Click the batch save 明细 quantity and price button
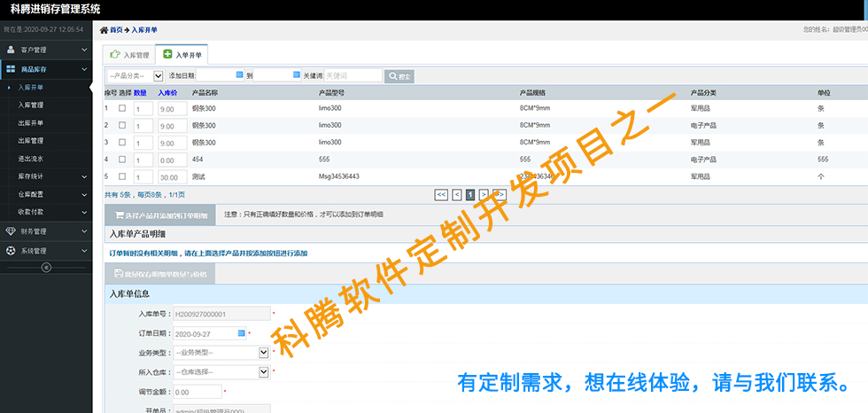The height and width of the screenshot is (413, 868). tap(159, 273)
